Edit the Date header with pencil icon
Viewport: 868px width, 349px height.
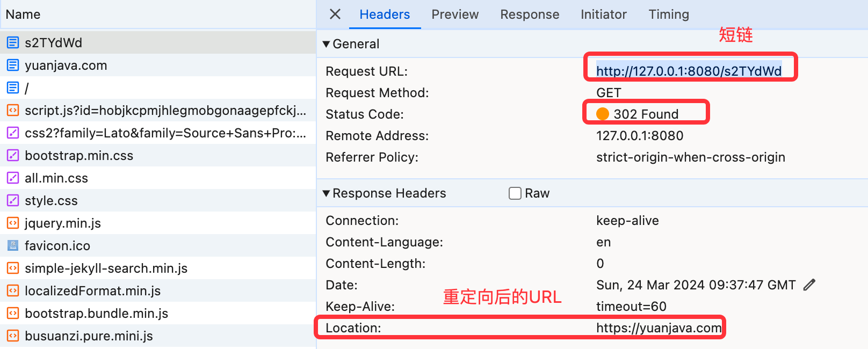pyautogui.click(x=809, y=285)
